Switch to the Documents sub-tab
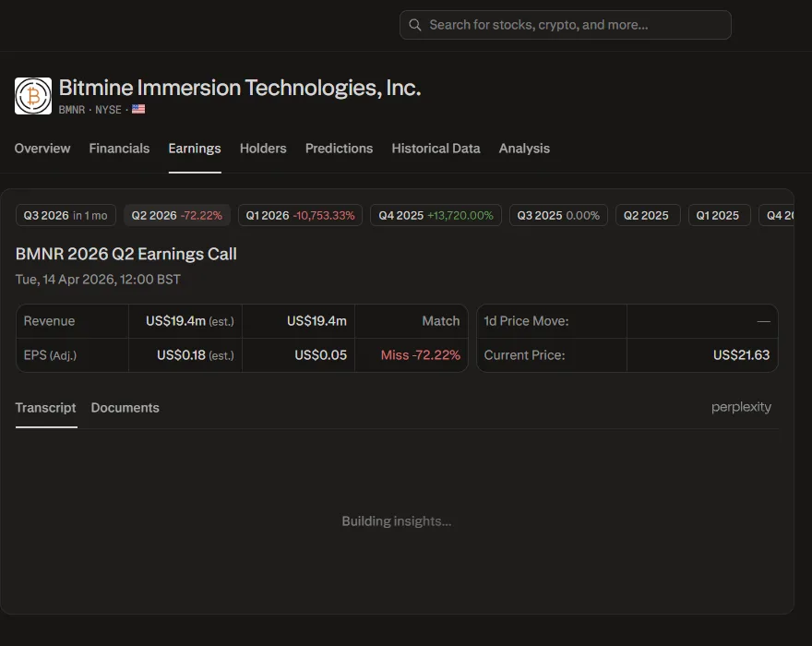This screenshot has width=812, height=646. click(x=125, y=408)
